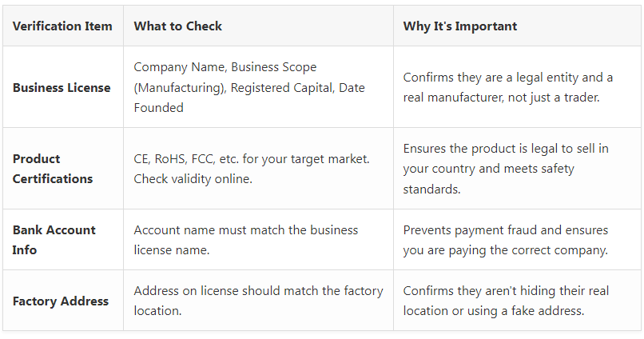Viewport: 644px width, 339px height.
Task: Select the "Ensures the product is legal" cell
Action: pos(505,169)
